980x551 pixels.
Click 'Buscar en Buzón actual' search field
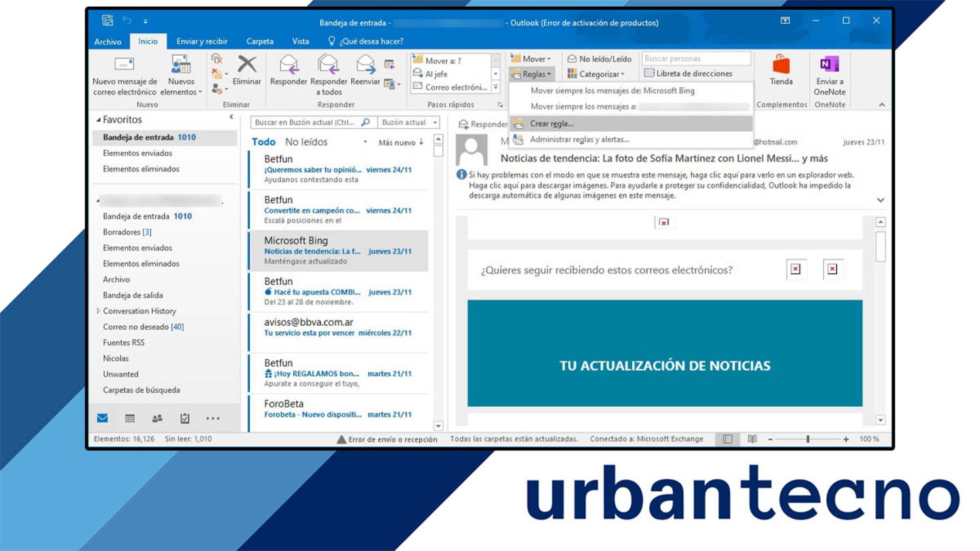[313, 122]
